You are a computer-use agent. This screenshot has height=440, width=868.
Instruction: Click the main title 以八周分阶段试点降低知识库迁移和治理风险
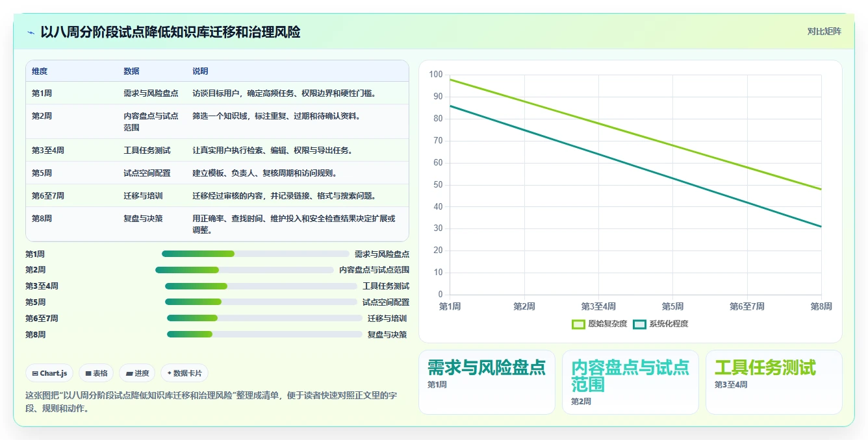click(x=170, y=32)
